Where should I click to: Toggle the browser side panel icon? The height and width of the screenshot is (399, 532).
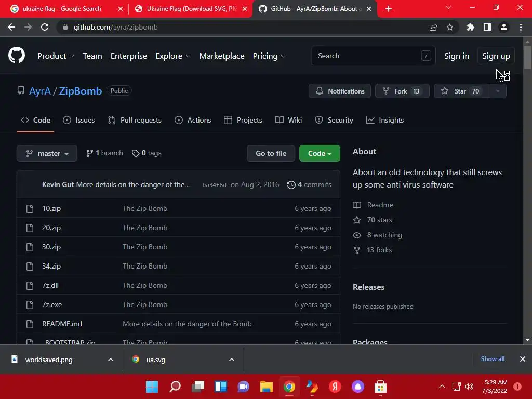click(x=487, y=27)
